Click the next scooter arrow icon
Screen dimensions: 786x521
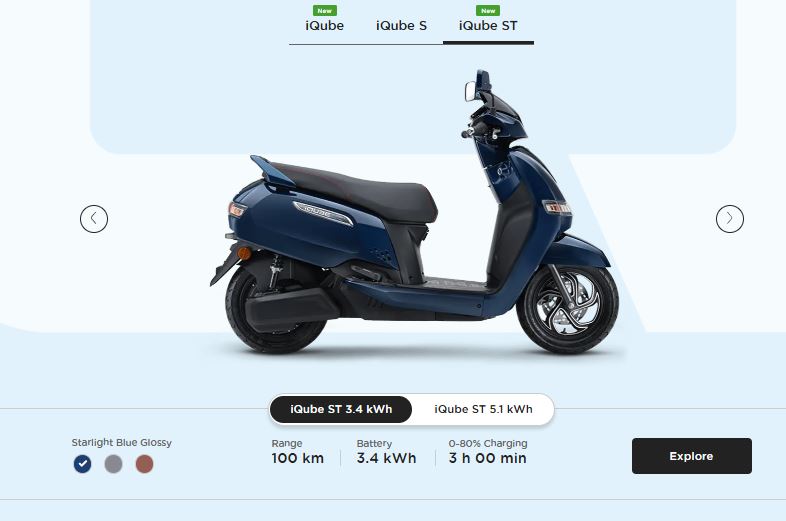pos(729,219)
